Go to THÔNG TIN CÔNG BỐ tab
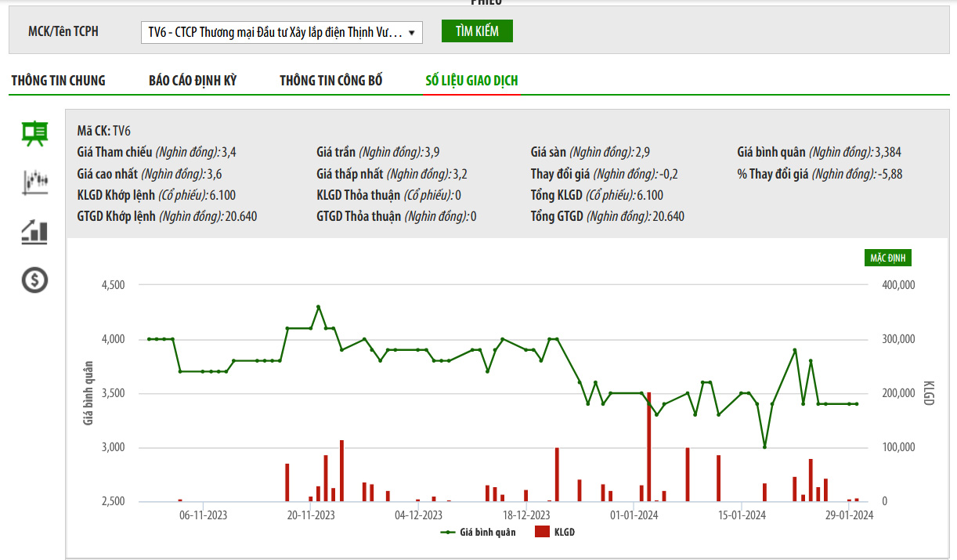This screenshot has width=957, height=560. click(x=331, y=81)
